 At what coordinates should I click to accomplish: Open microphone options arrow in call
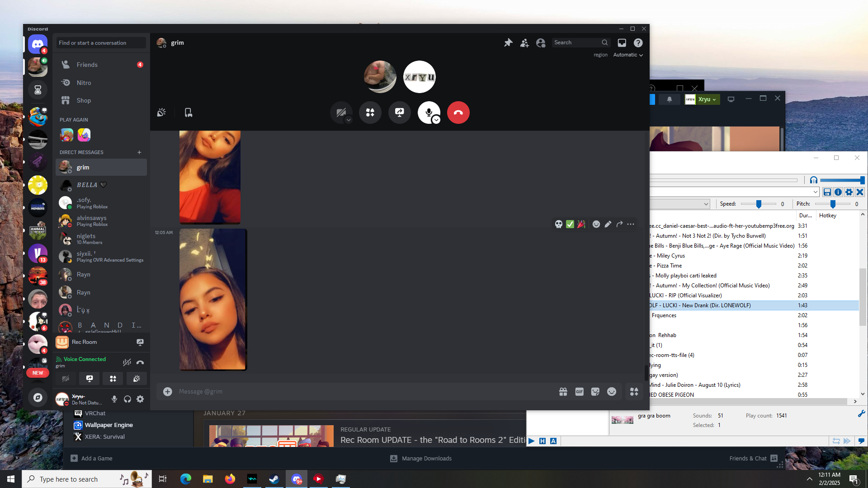coord(436,120)
